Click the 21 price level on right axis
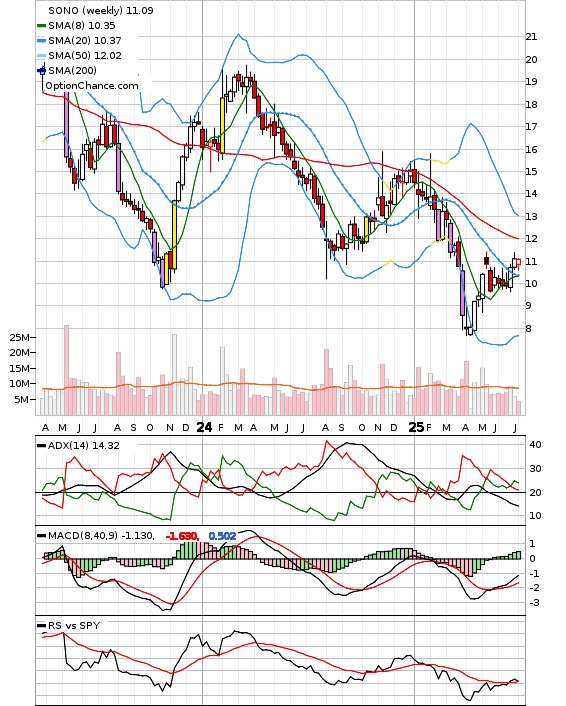566x706 pixels. pos(531,36)
